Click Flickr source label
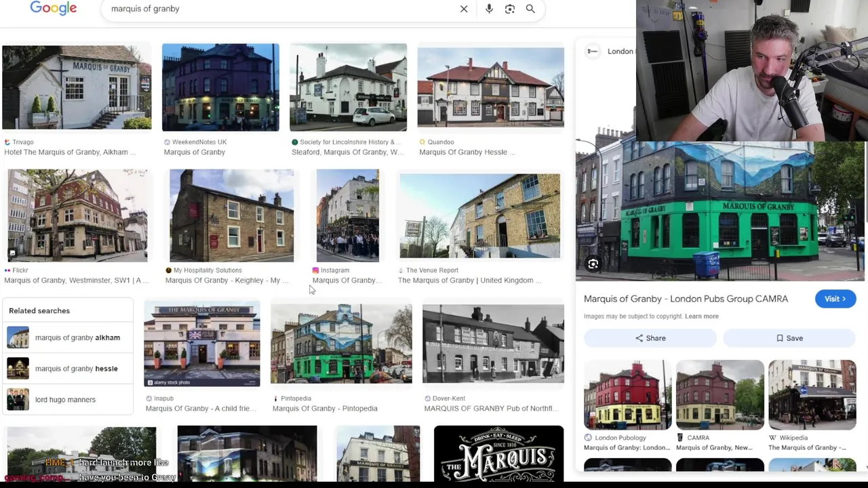This screenshot has height=488, width=868. [x=20, y=270]
